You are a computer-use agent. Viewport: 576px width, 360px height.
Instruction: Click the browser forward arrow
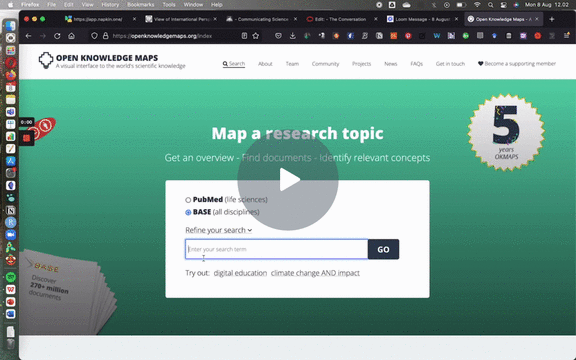(43, 36)
